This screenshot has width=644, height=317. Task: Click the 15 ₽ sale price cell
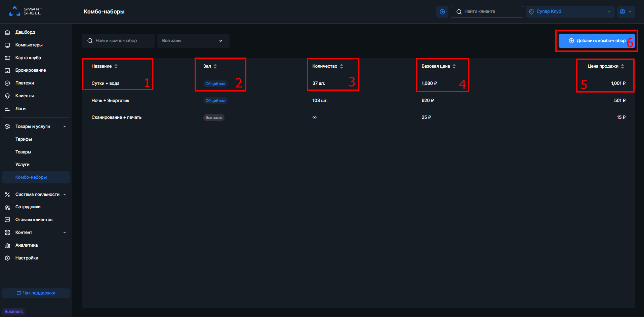click(x=621, y=117)
